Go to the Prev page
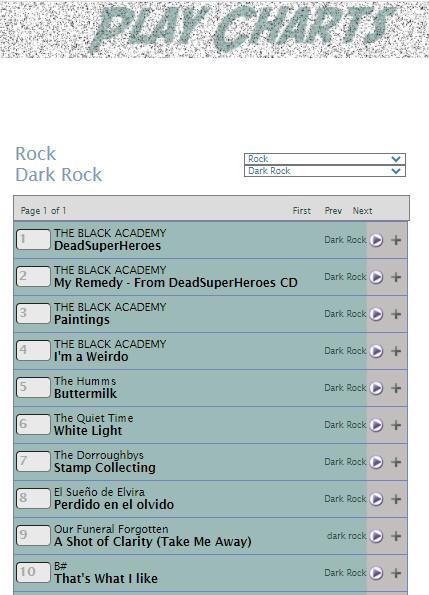This screenshot has height=595, width=429. [x=333, y=211]
